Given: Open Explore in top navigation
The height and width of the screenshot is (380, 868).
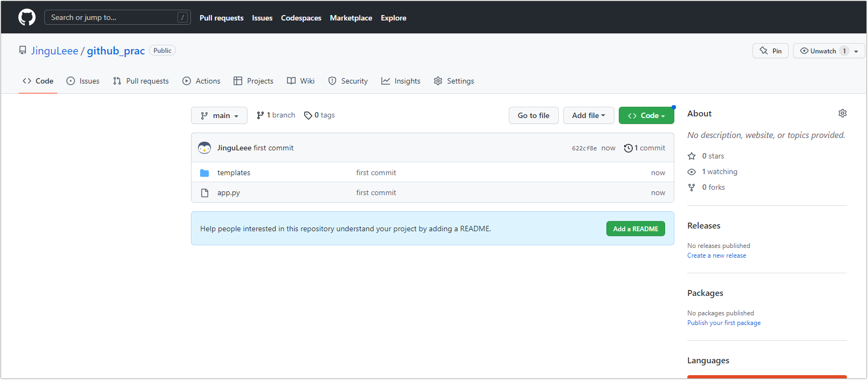Looking at the screenshot, I should (x=394, y=18).
